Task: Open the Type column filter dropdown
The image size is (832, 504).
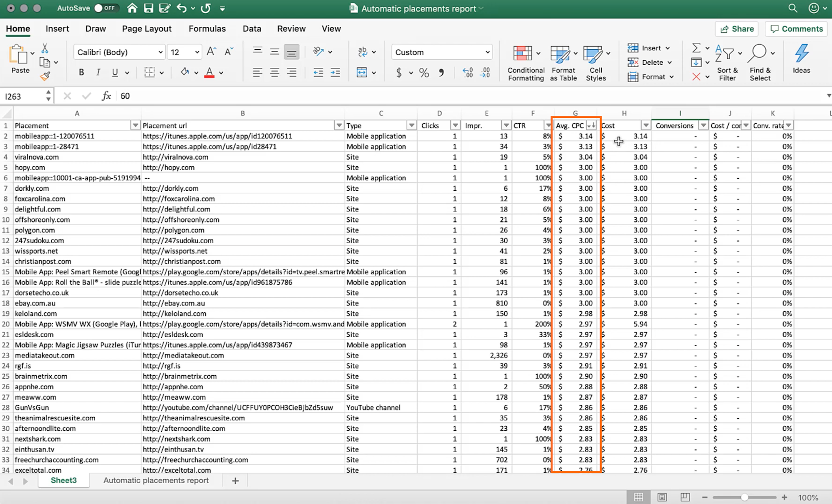Action: coord(412,125)
